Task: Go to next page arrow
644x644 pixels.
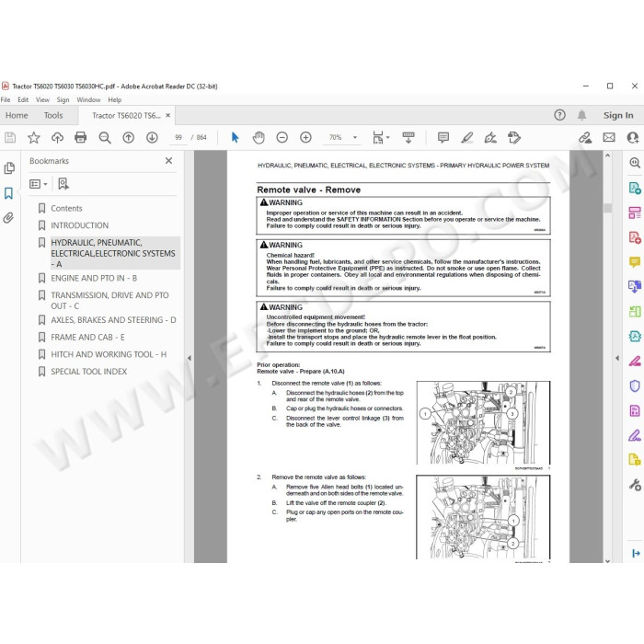Action: coord(152,137)
